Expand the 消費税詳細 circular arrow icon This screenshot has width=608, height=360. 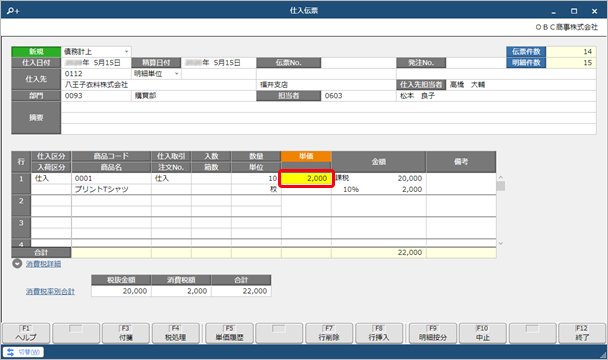pyautogui.click(x=17, y=264)
